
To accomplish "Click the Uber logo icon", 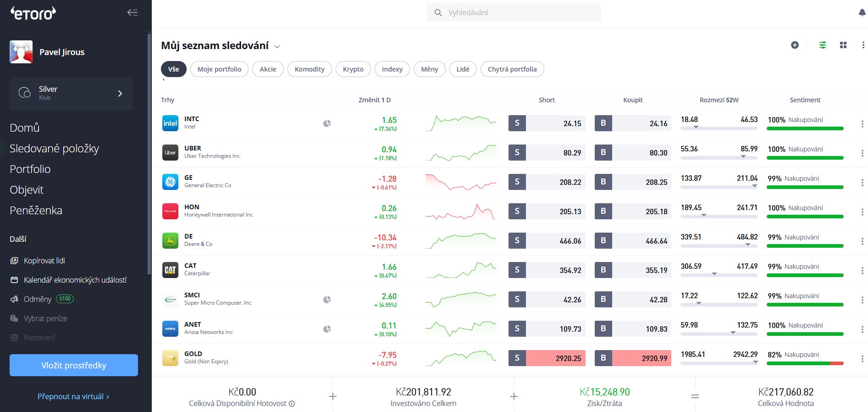I will [x=171, y=153].
